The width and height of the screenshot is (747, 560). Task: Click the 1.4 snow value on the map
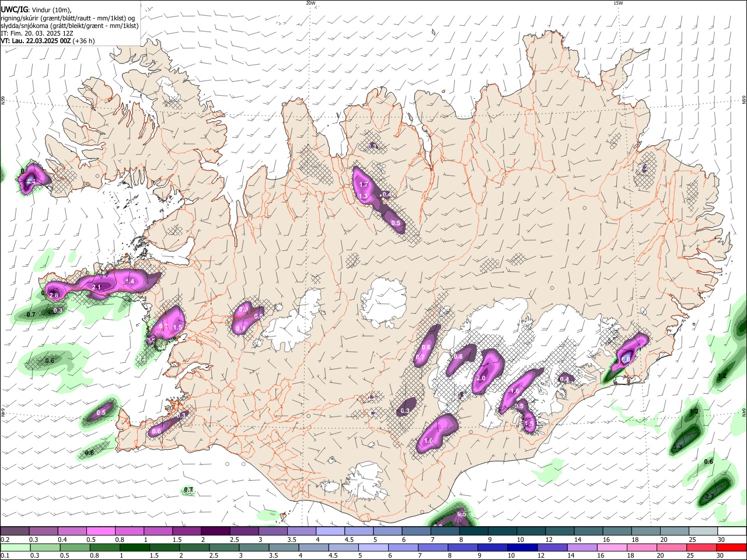[130, 282]
